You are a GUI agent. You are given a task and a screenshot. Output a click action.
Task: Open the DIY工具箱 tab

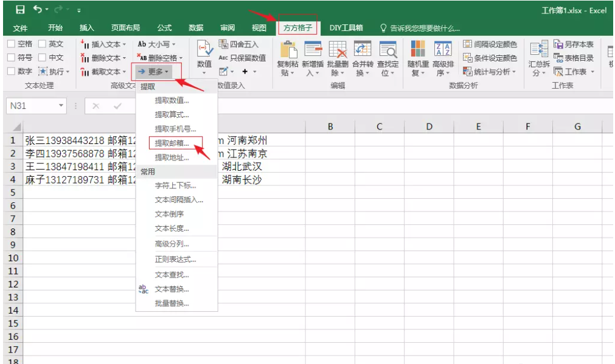(x=346, y=28)
